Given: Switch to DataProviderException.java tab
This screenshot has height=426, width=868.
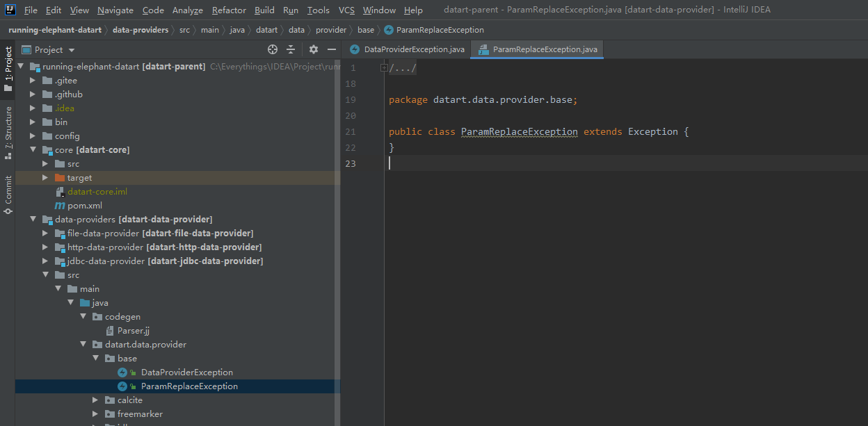Looking at the screenshot, I should tap(407, 49).
